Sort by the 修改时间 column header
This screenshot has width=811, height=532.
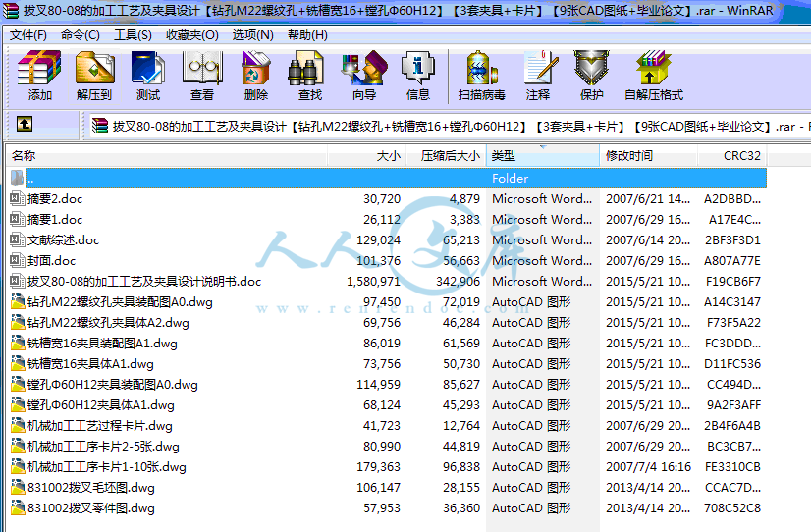pos(649,156)
